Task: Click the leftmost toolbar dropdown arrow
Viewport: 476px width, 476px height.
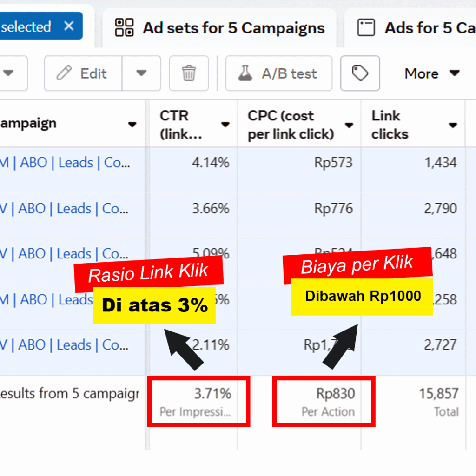Action: click(8, 73)
